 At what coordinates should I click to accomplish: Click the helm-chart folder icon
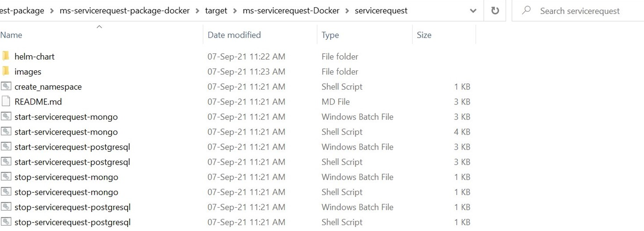point(6,56)
